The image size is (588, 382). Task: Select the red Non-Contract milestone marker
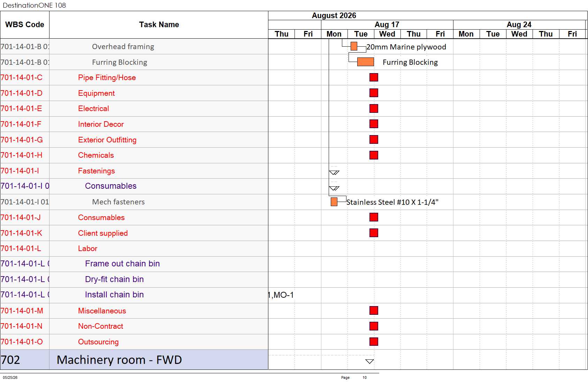pyautogui.click(x=374, y=326)
